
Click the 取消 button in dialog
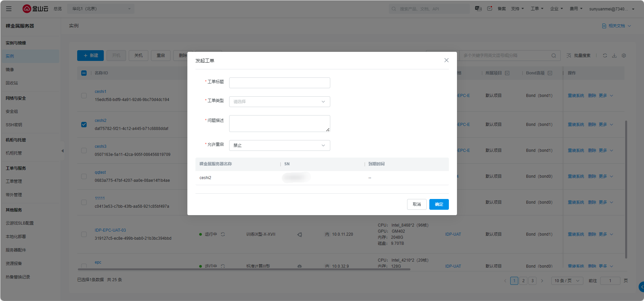(x=417, y=204)
